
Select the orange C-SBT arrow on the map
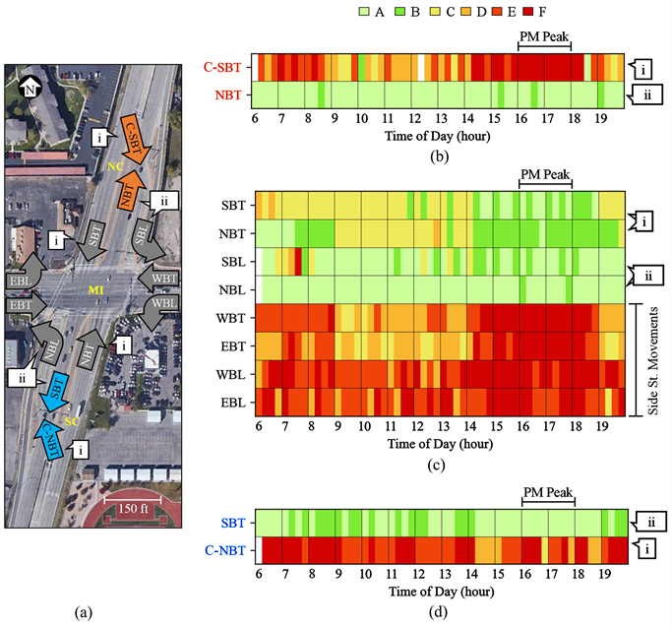pyautogui.click(x=135, y=137)
